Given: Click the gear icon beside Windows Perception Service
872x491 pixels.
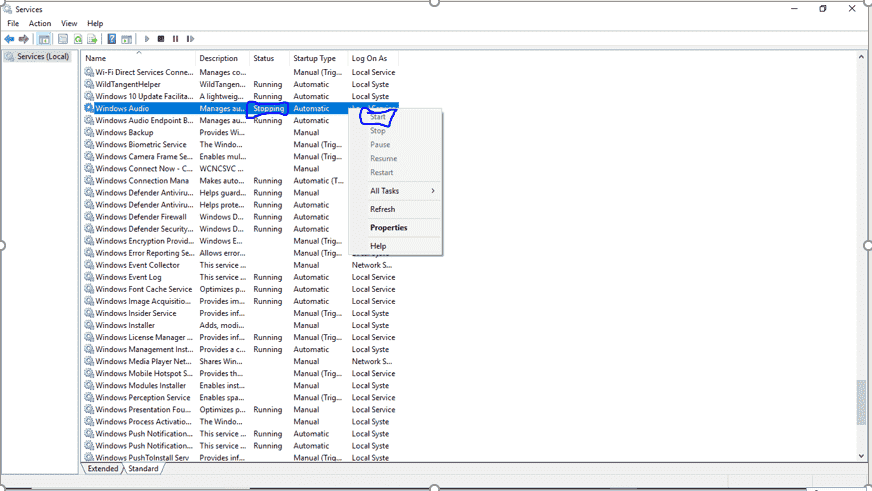Looking at the screenshot, I should pyautogui.click(x=89, y=398).
